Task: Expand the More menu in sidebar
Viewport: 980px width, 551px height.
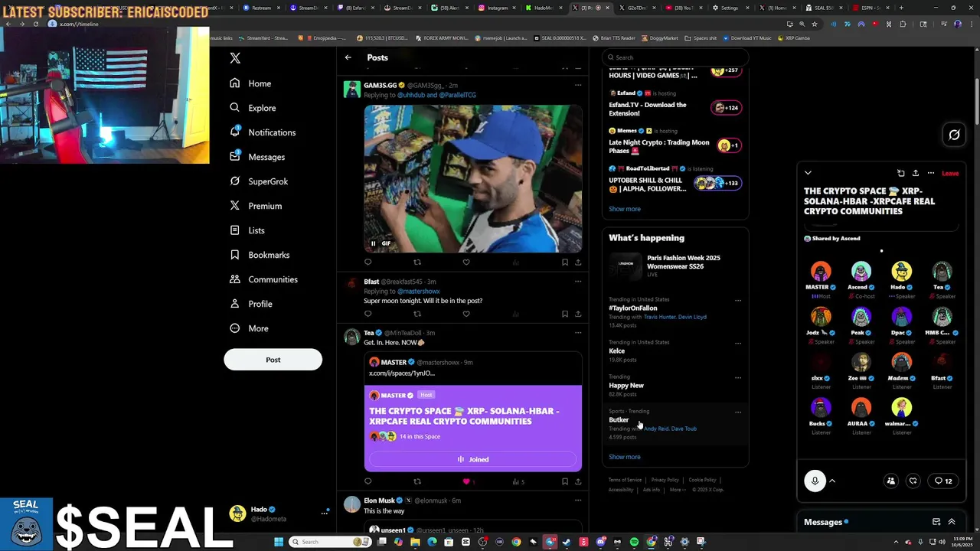Action: 249,328
